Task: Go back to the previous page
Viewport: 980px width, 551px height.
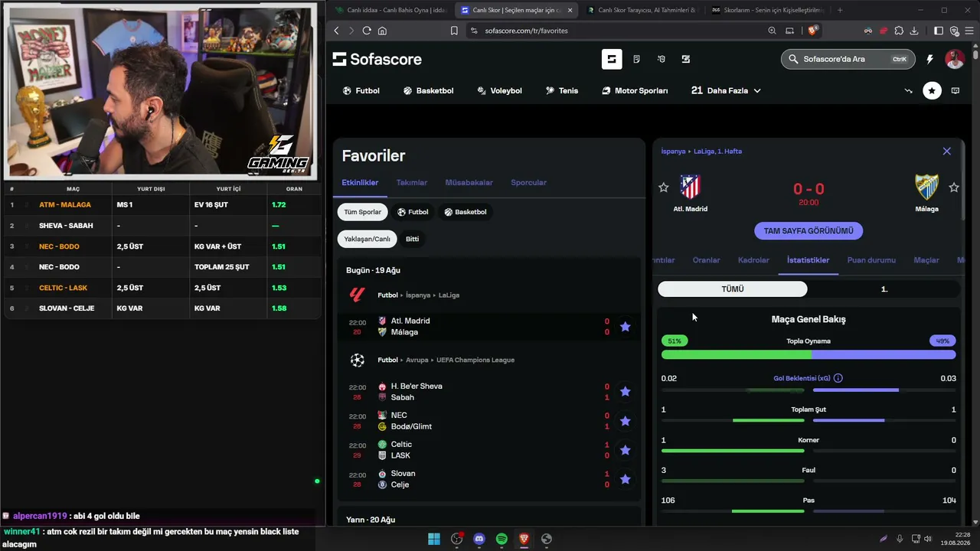Action: (336, 31)
